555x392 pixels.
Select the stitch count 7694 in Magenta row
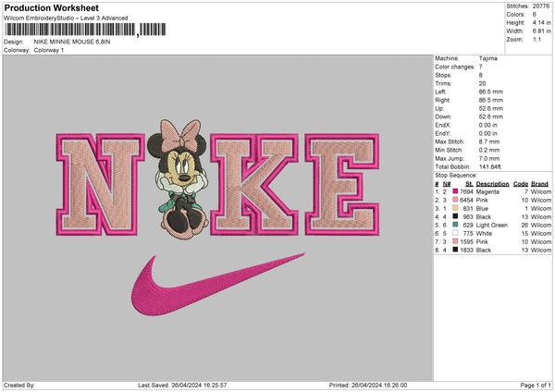pyautogui.click(x=466, y=191)
